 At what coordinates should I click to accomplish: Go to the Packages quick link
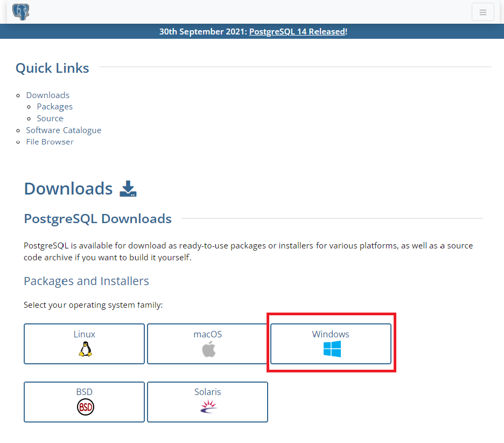tap(54, 107)
